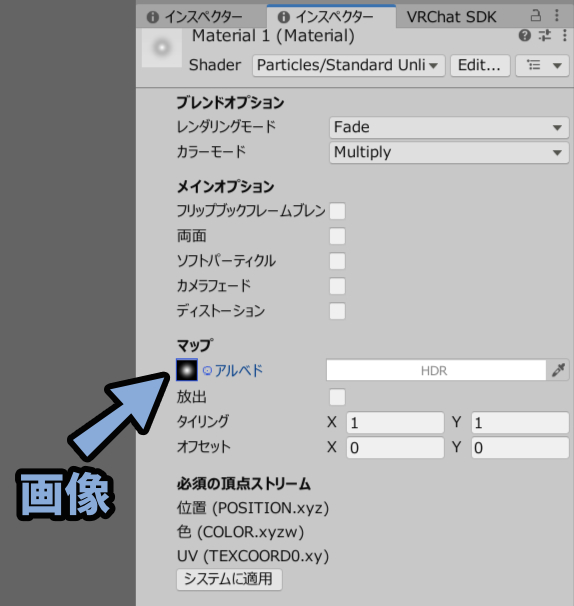Open the カラーモード Multiply dropdown
574x606 pixels.
point(449,152)
